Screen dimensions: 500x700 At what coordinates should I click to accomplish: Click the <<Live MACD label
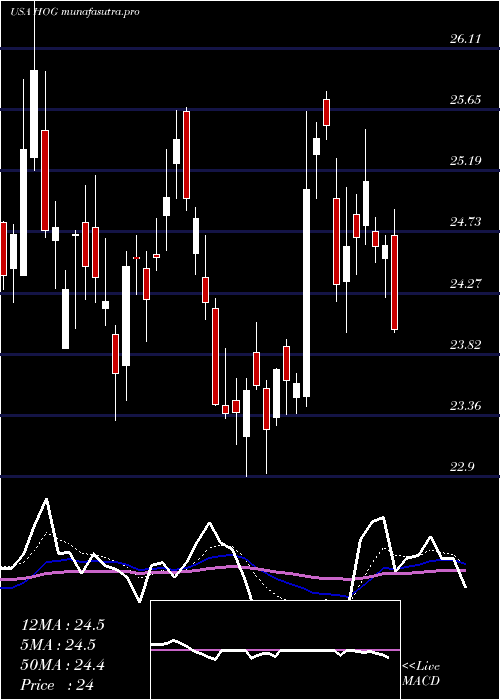[421, 674]
